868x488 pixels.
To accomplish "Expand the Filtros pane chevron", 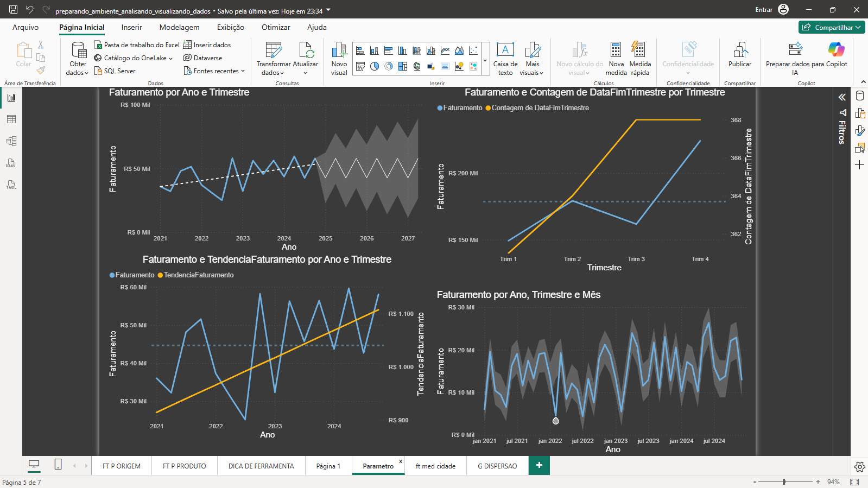I will [x=842, y=97].
